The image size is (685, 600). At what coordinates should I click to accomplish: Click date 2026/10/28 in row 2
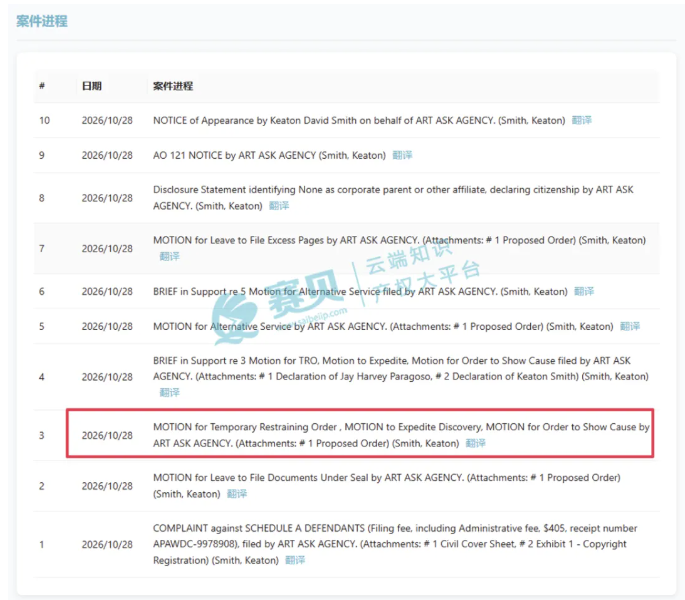[107, 486]
